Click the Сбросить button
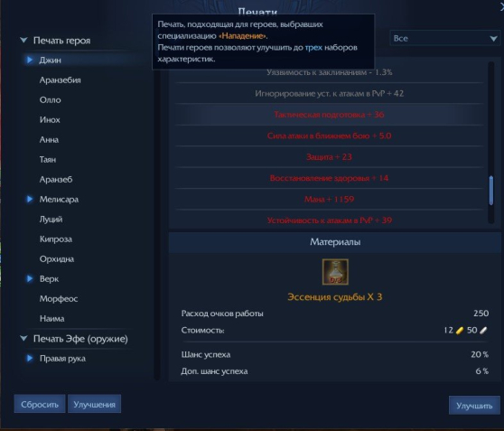The height and width of the screenshot is (431, 504). [40, 404]
